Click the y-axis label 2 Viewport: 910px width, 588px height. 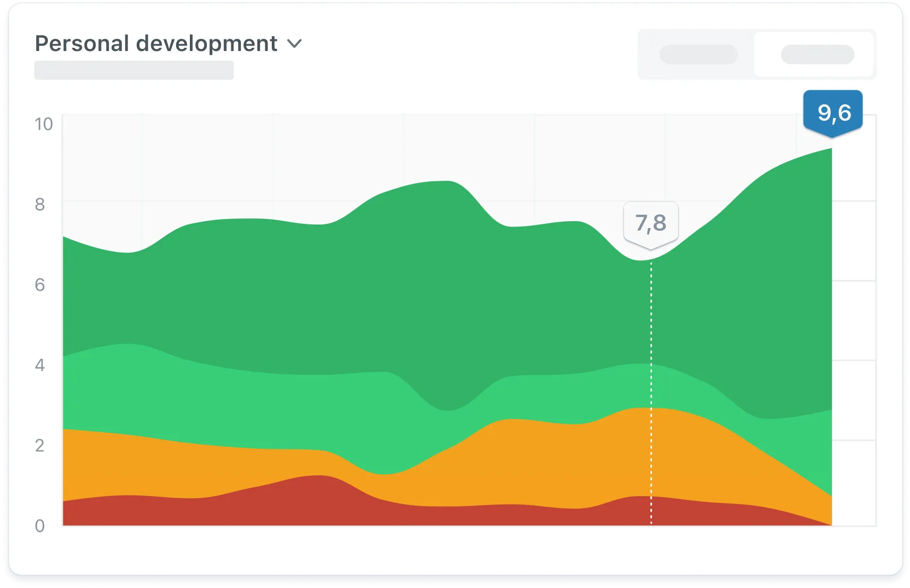click(x=40, y=445)
